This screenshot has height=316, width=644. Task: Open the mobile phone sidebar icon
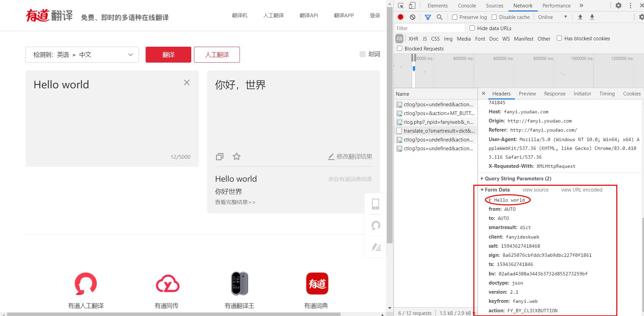pos(375,204)
